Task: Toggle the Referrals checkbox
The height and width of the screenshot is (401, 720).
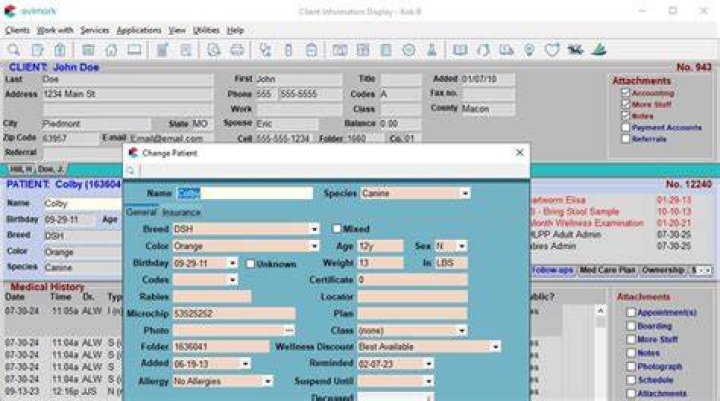Action: pyautogui.click(x=625, y=139)
